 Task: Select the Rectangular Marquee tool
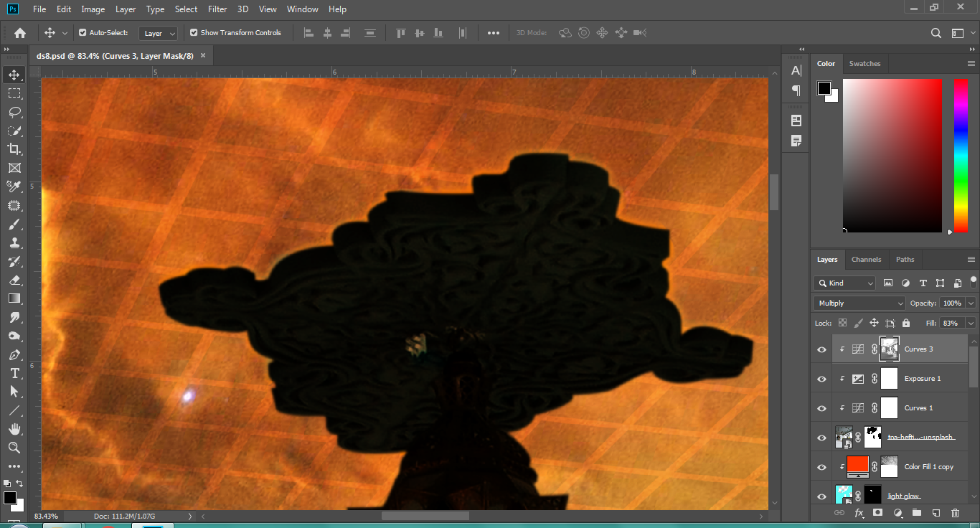[x=14, y=93]
